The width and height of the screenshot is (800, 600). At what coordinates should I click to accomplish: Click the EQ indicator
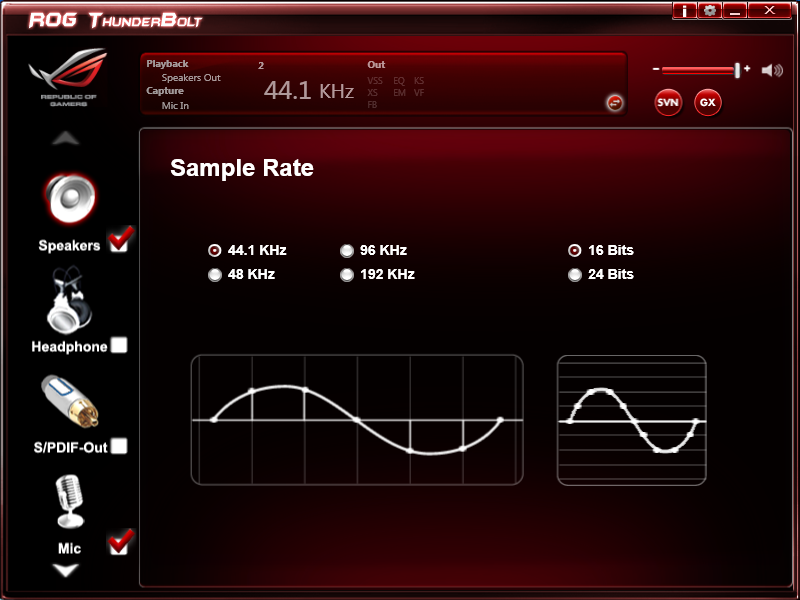(x=399, y=81)
